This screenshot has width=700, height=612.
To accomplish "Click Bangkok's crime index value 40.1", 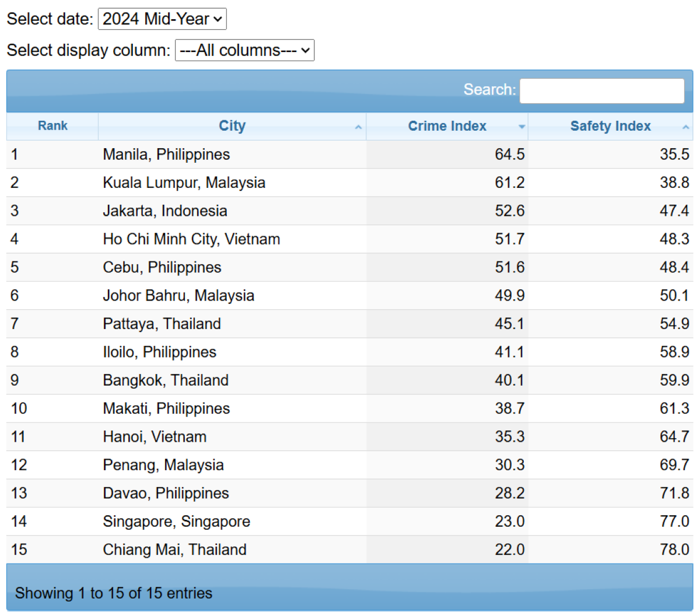I will [x=509, y=380].
